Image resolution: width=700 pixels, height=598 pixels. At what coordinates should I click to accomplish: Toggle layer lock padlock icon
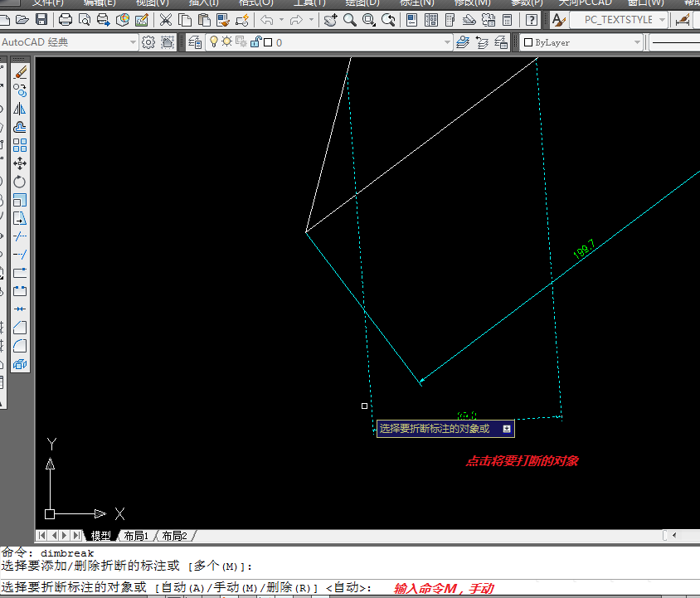[255, 42]
